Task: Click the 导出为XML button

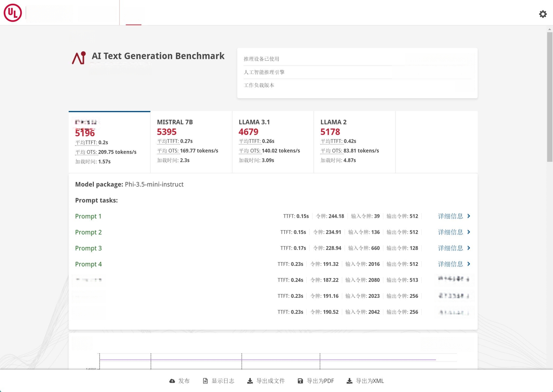Action: [365, 381]
